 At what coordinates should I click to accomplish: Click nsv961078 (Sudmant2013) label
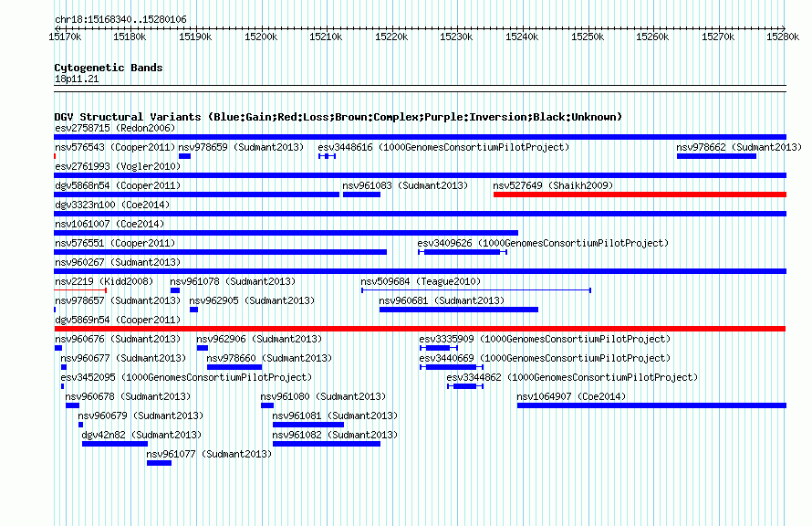(233, 281)
